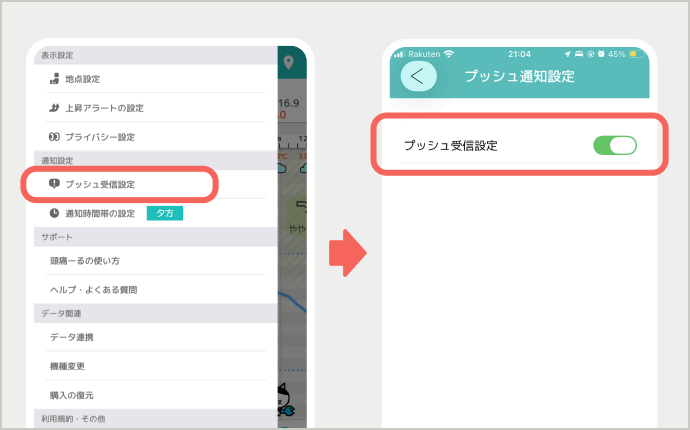This screenshot has width=690, height=430.
Task: Click the Rakuten carrier text
Action: pos(424,54)
